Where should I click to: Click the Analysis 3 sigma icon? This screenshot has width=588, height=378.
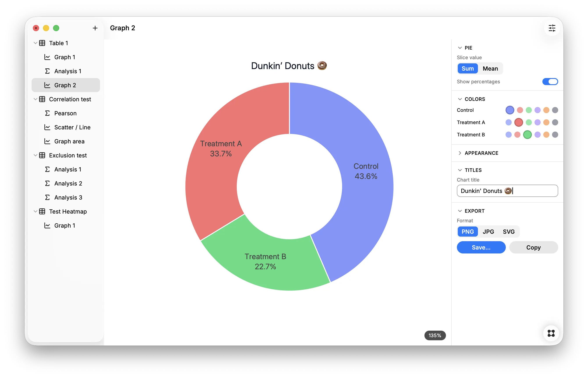point(47,197)
